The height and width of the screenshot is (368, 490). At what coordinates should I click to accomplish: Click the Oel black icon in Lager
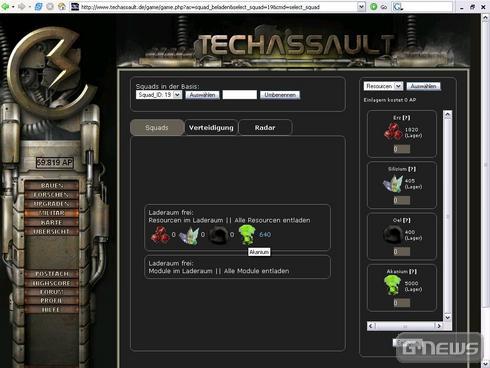(x=393, y=234)
